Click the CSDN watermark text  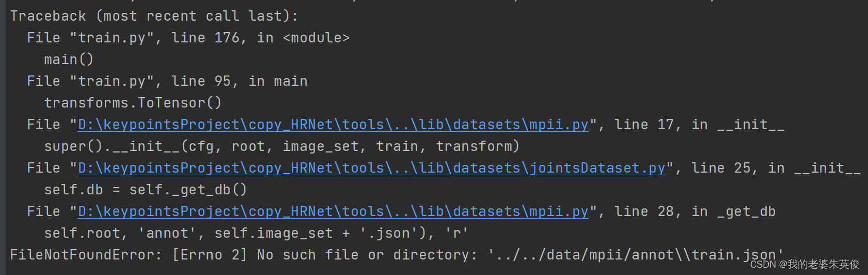(804, 264)
